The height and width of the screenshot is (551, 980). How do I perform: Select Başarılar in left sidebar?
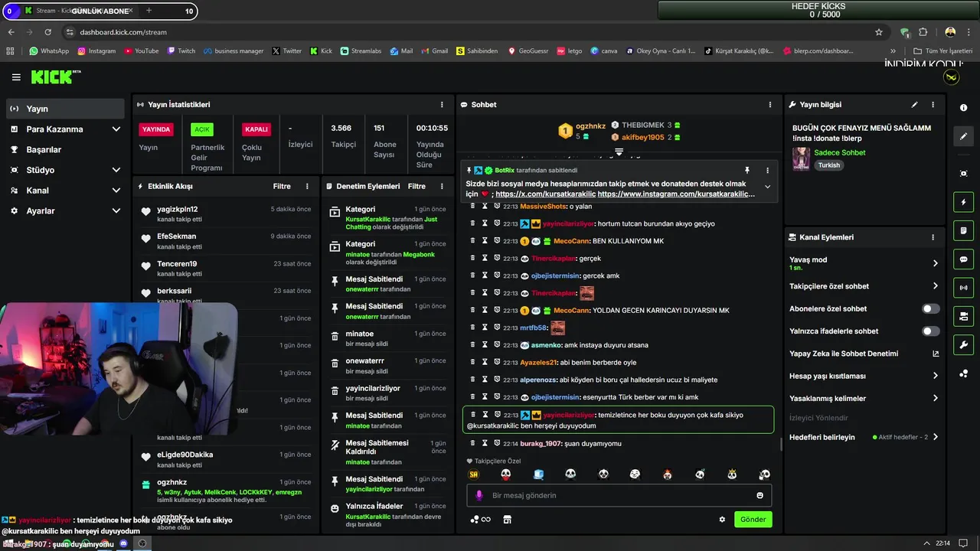pos(65,149)
